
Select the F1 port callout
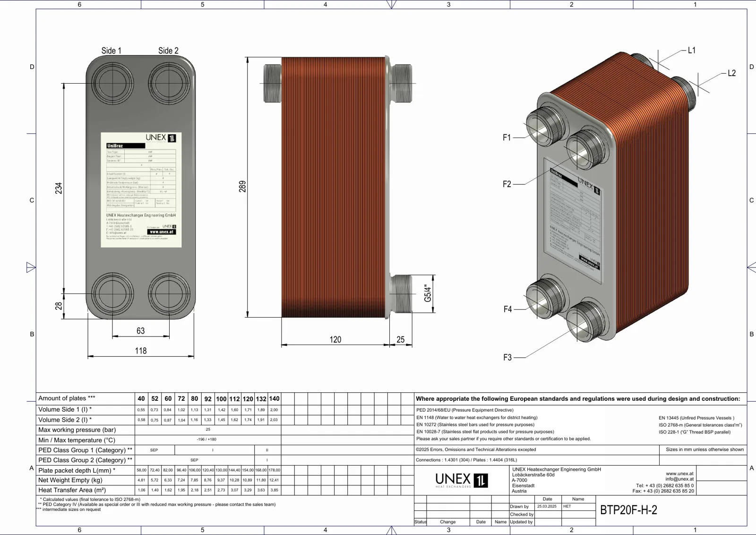pyautogui.click(x=507, y=138)
